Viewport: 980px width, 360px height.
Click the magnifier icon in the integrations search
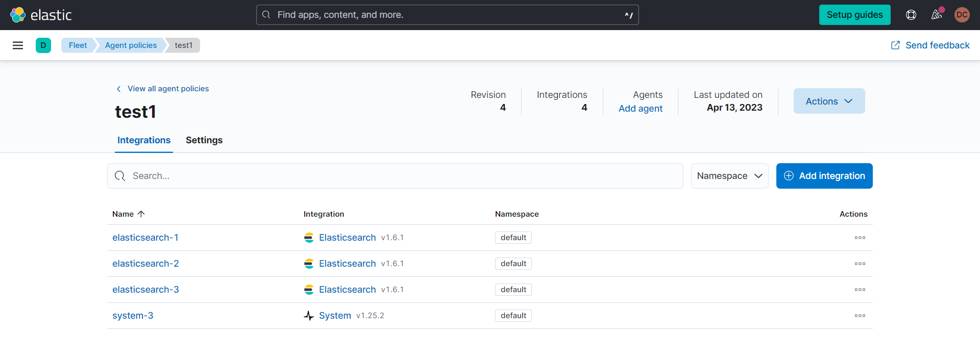pos(120,176)
